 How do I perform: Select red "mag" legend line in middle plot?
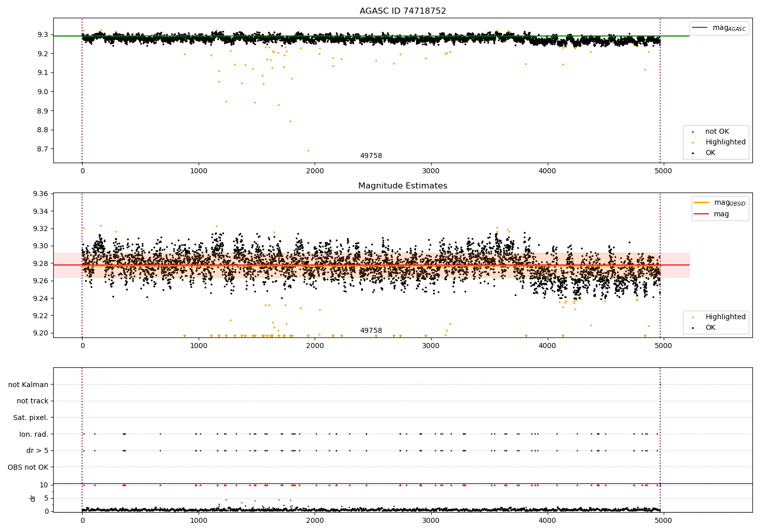701,214
